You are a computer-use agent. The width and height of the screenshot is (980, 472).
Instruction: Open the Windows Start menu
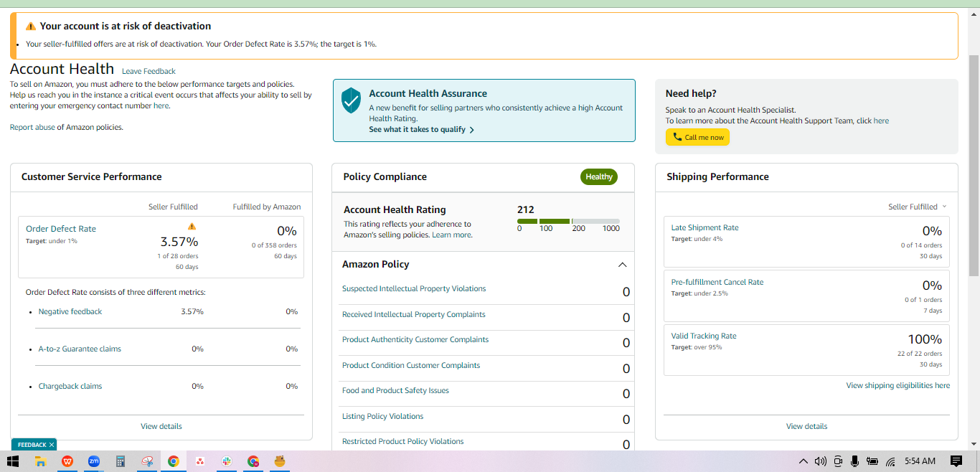point(13,461)
